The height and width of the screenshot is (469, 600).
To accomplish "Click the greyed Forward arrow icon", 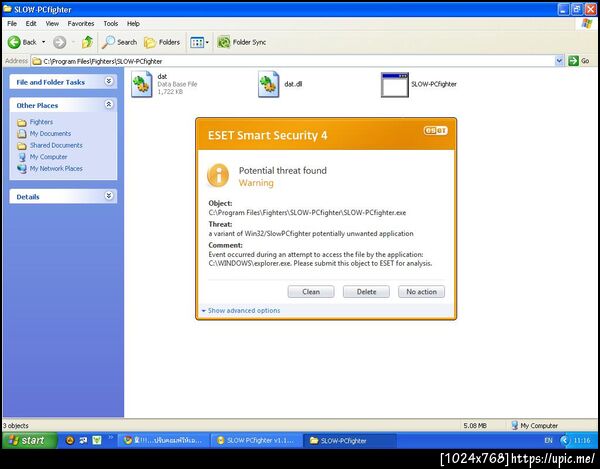I will (60, 42).
